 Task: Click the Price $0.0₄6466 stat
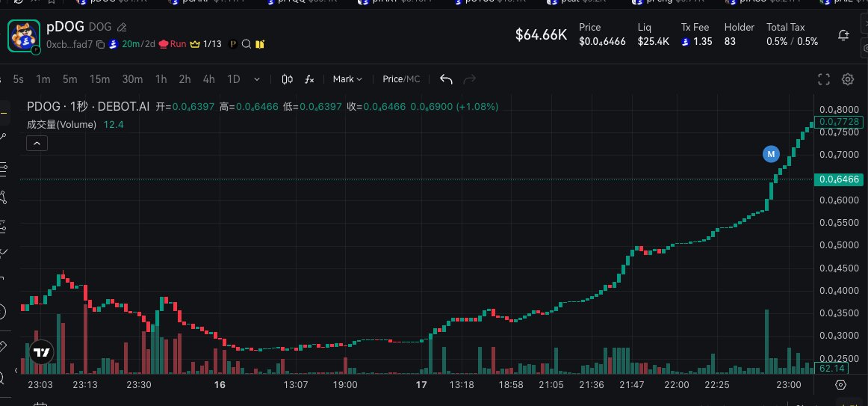(x=602, y=34)
